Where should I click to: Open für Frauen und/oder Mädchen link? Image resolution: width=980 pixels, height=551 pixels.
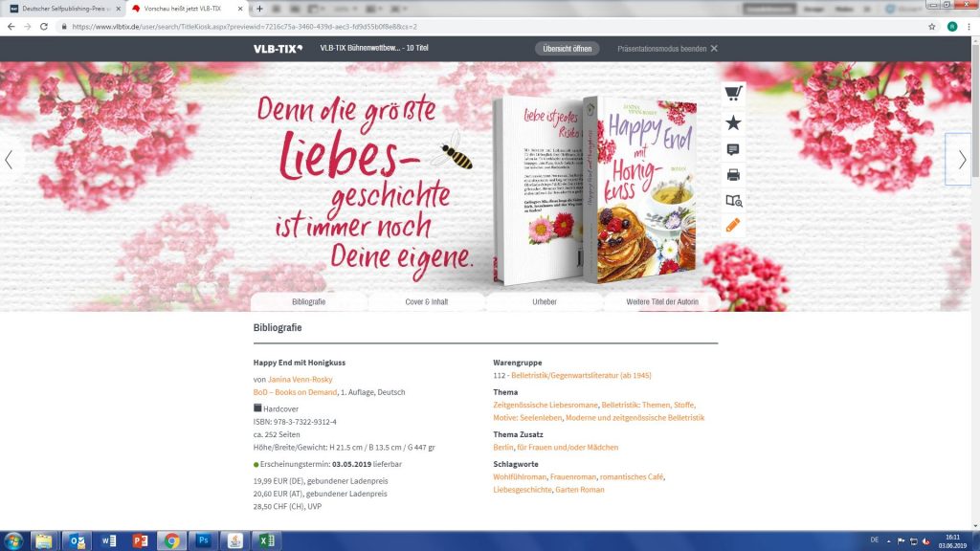coord(568,448)
